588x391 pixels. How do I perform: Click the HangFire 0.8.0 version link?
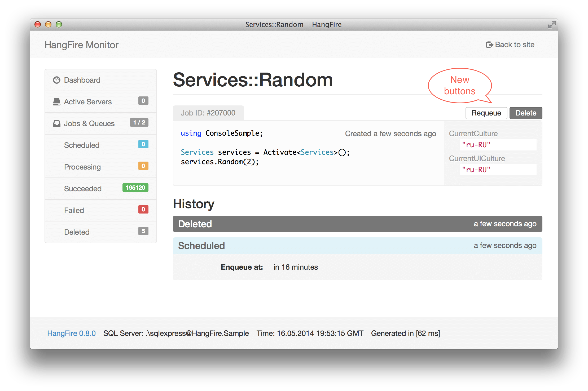(68, 332)
